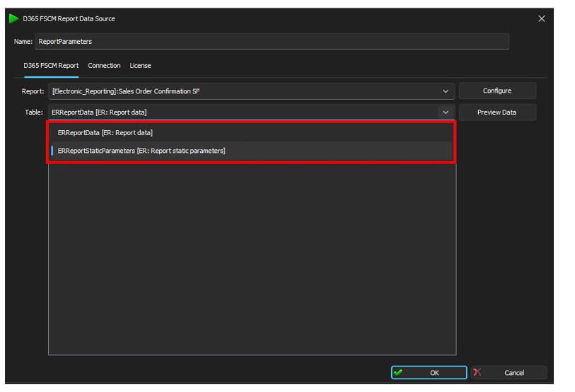Click the green play icon in title bar
Image resolution: width=575 pixels, height=392 pixels.
click(x=13, y=18)
